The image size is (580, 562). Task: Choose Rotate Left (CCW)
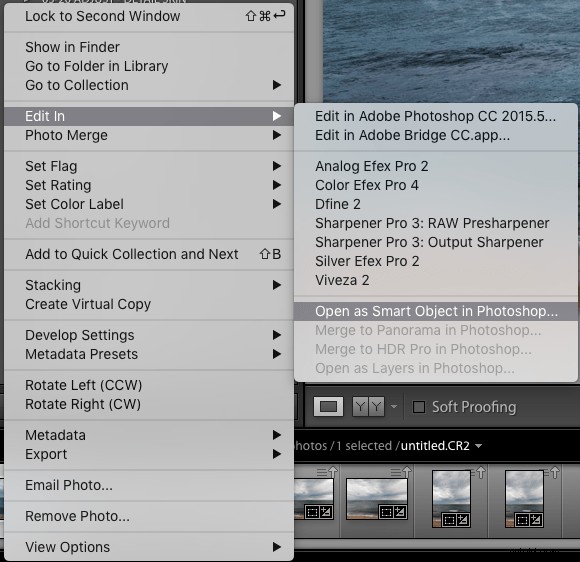tap(149, 385)
